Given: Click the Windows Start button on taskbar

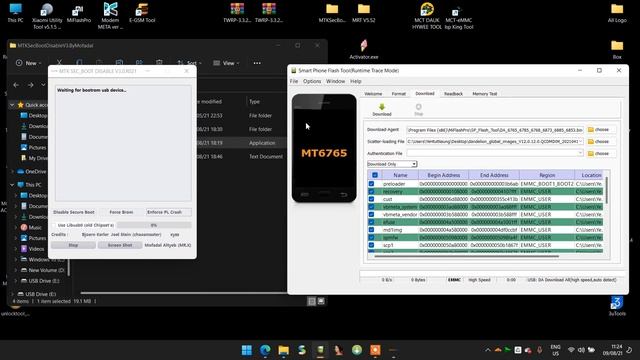Looking at the screenshot, I should (x=247, y=350).
